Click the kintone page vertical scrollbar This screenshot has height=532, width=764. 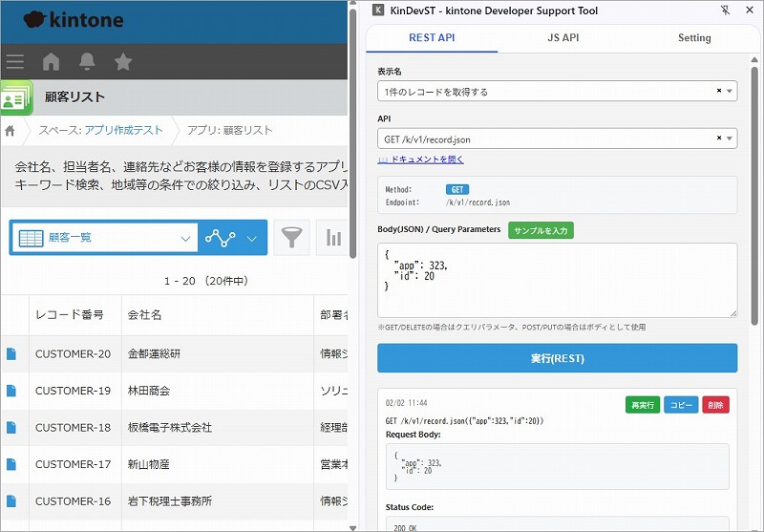tap(353, 134)
